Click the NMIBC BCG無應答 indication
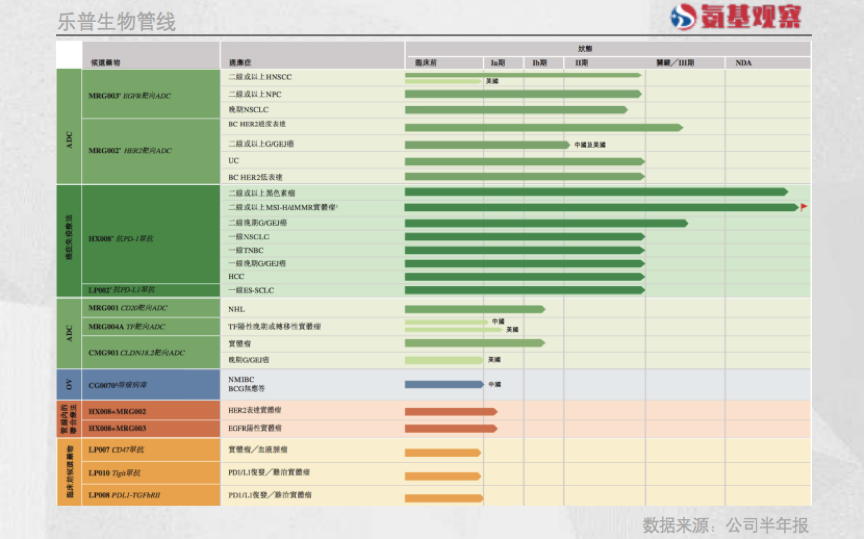This screenshot has height=539, width=864. (x=246, y=384)
